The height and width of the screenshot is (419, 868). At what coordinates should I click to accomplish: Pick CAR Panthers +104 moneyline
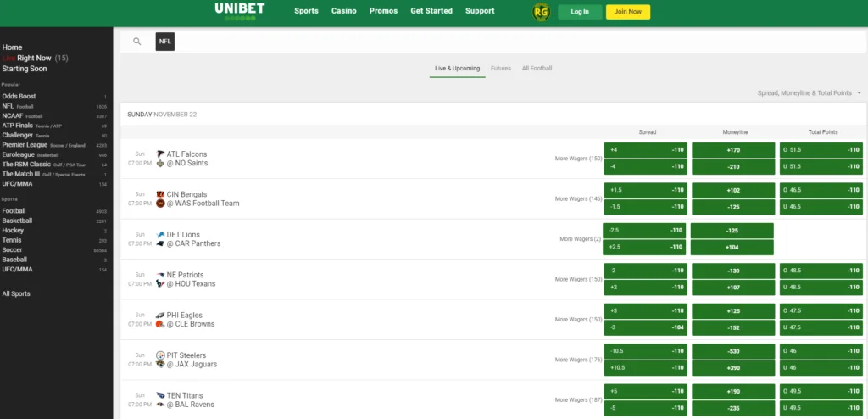click(x=732, y=247)
